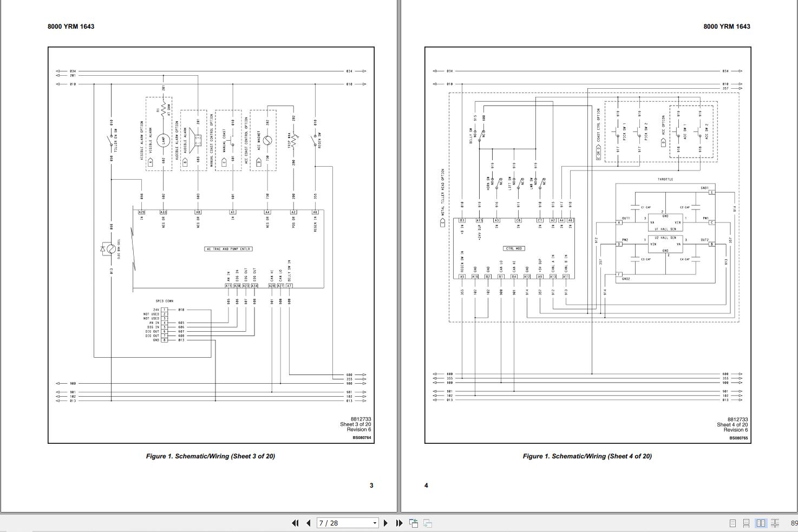Click the Sheet 3 of 20 figure caption
Image resolution: width=798 pixels, height=532 pixels.
[210, 456]
